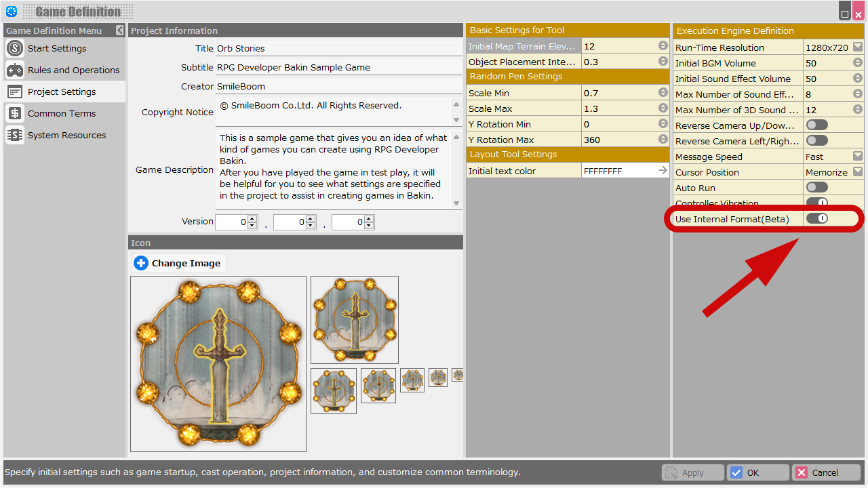Image resolution: width=868 pixels, height=488 pixels.
Task: Click the System Resources icon
Action: pyautogui.click(x=15, y=135)
